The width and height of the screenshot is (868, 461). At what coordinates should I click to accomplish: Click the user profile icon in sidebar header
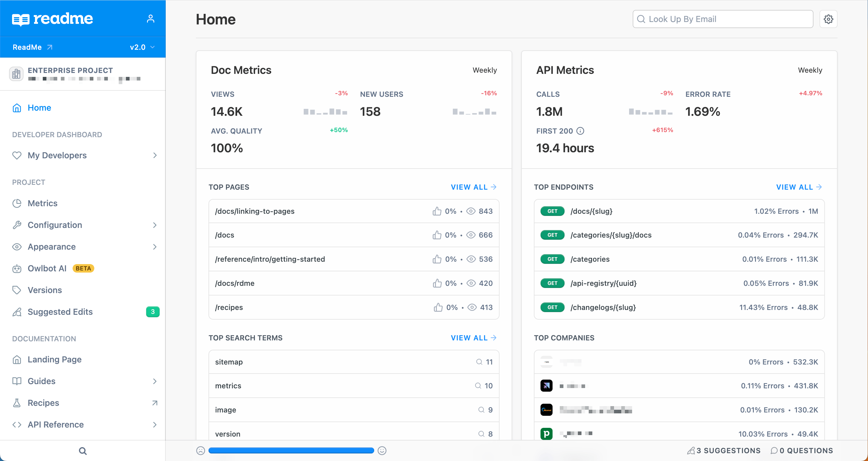[x=151, y=19]
